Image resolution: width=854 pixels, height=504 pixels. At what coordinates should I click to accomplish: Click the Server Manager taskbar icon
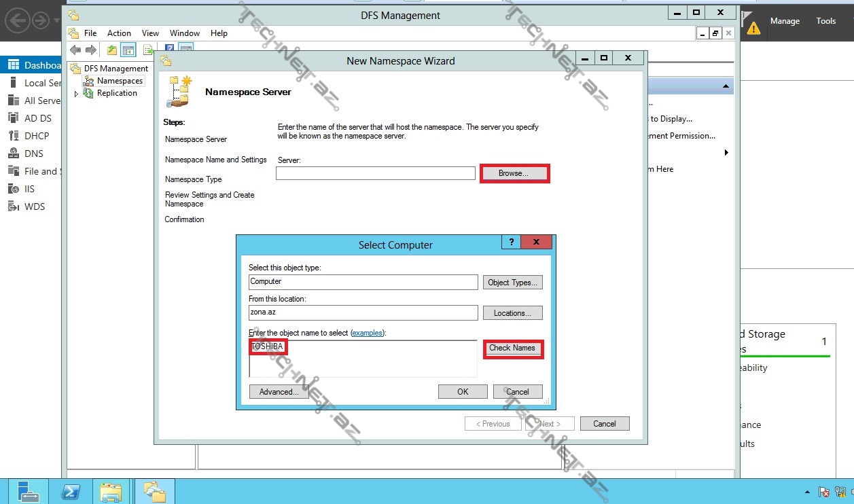(x=29, y=491)
